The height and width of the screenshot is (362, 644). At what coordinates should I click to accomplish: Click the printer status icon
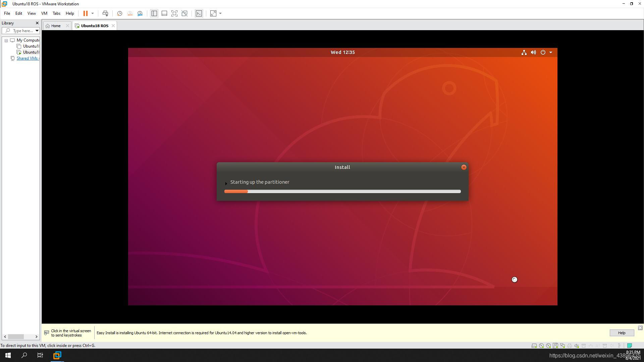(x=570, y=346)
